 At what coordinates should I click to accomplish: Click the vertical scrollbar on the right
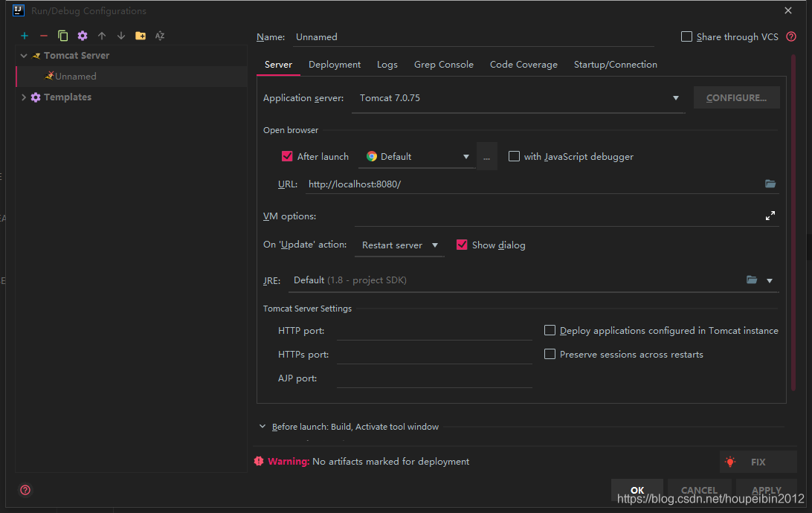click(x=793, y=222)
